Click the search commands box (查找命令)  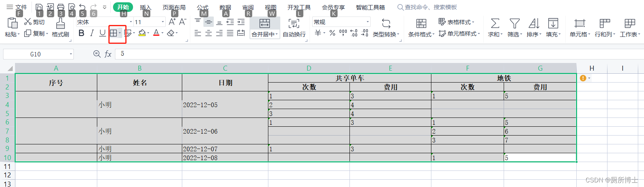(x=428, y=7)
